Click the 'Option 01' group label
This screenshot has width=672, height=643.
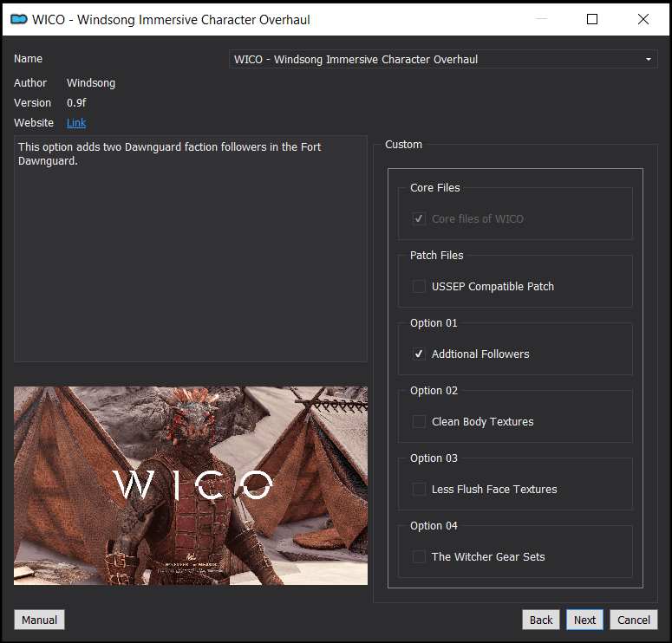434,323
